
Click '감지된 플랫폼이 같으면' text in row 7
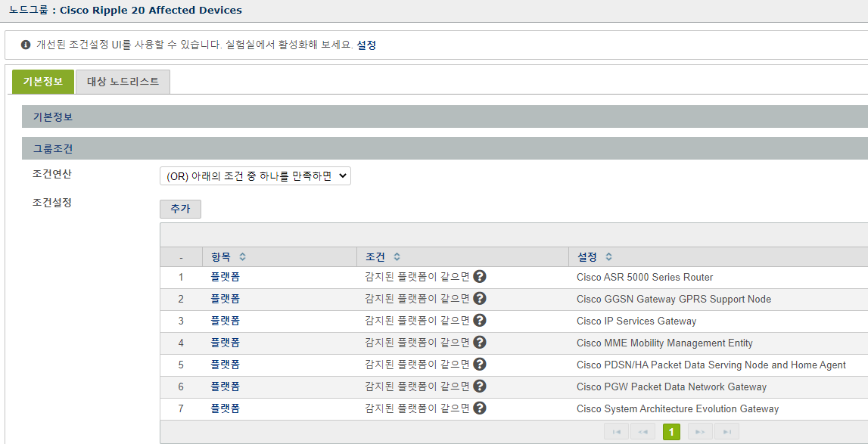click(x=418, y=408)
